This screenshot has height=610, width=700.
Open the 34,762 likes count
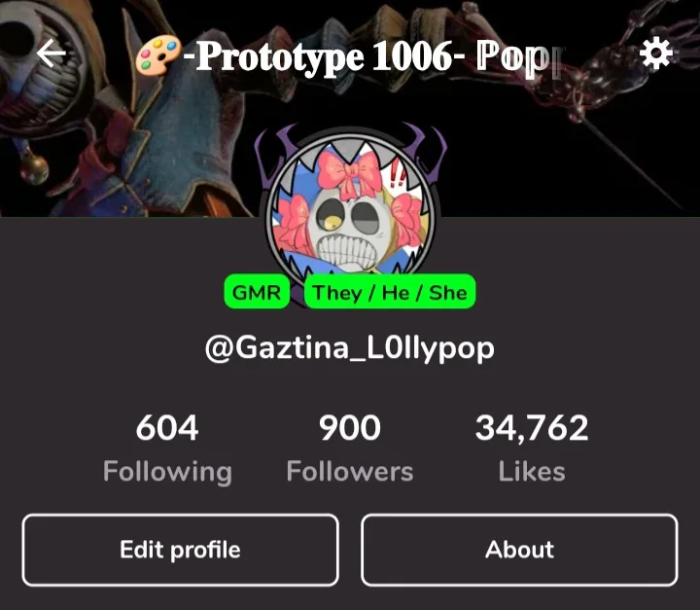point(532,428)
